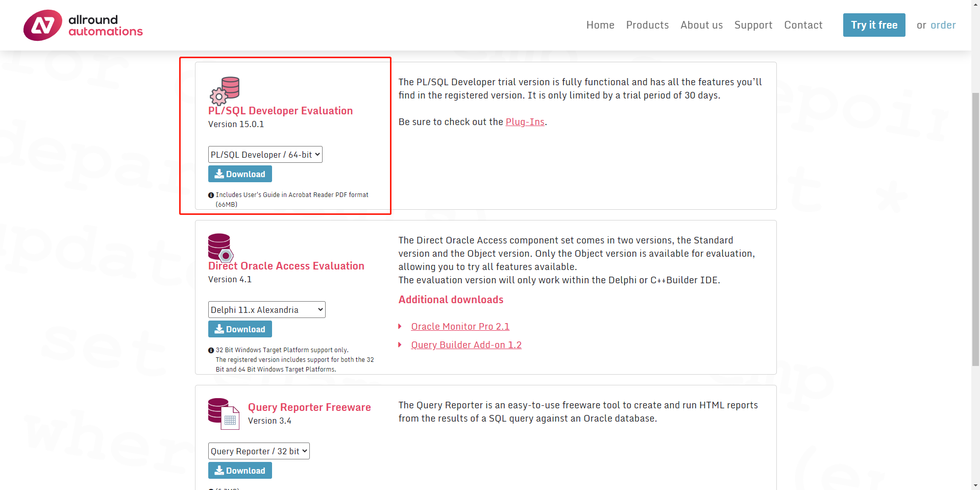Click the info icon beside 32 Bit Windows note
The image size is (980, 490).
[211, 350]
